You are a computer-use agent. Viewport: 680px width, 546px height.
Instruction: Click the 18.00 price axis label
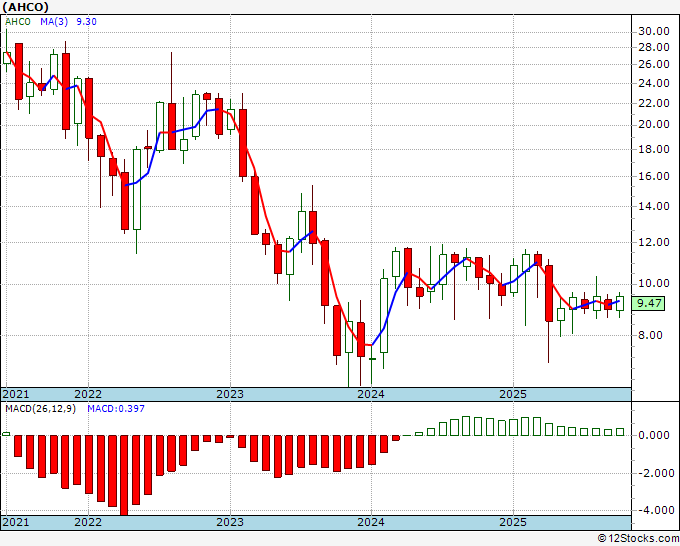coord(654,149)
